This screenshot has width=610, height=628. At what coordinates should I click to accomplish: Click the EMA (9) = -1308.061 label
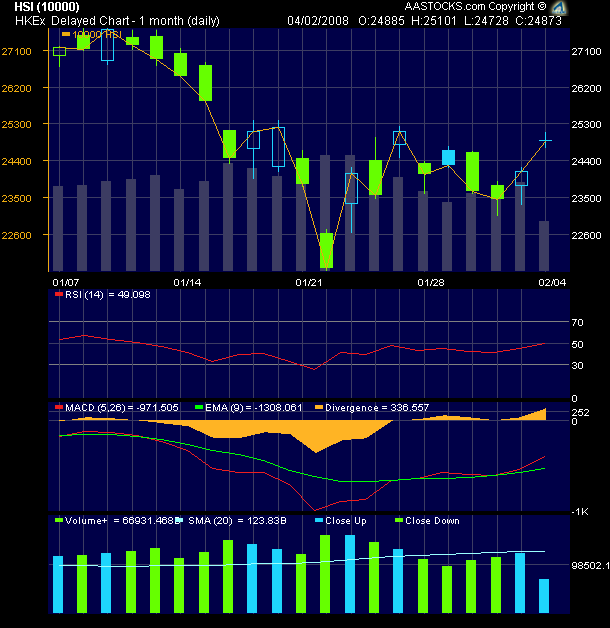(254, 408)
